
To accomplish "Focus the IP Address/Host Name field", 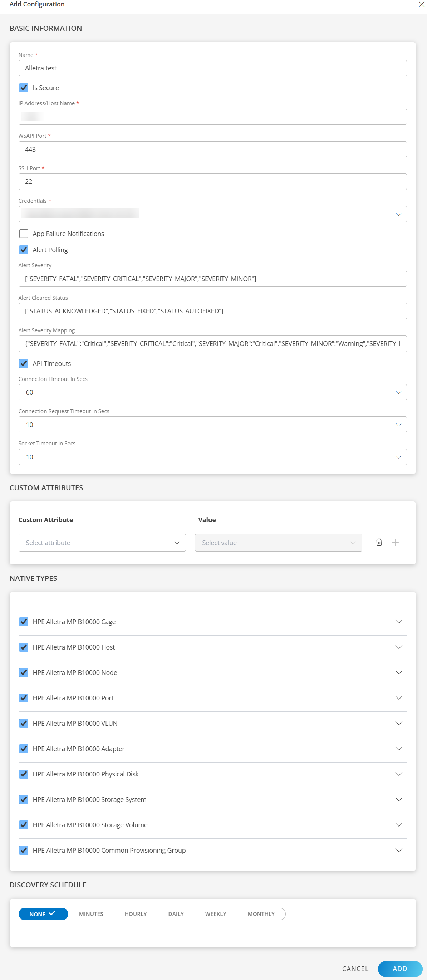I will 212,117.
